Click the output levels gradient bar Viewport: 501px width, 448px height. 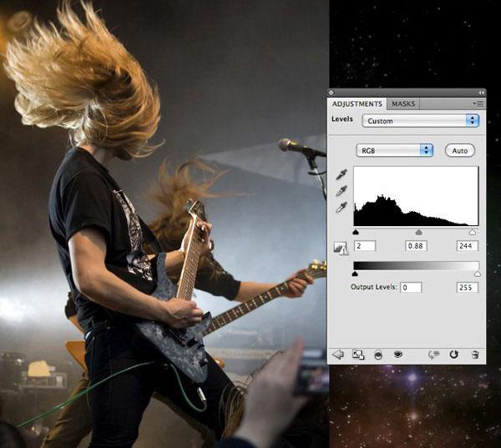pyautogui.click(x=416, y=265)
